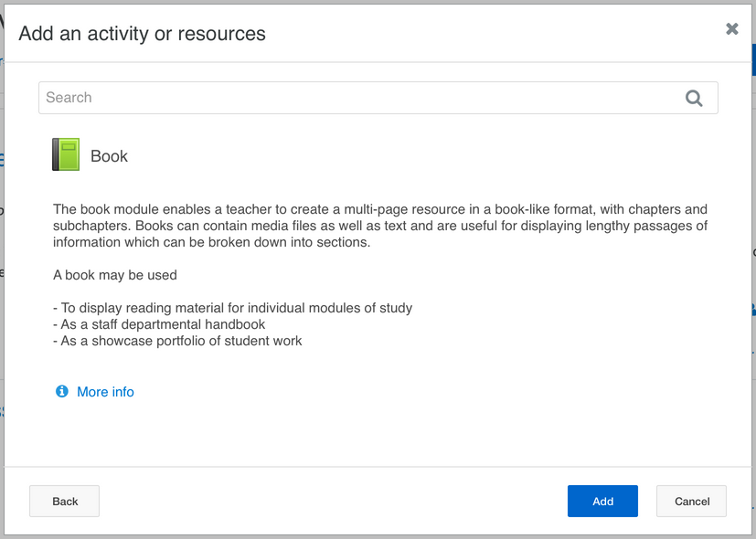Click the Book heading text
This screenshot has height=539, width=756.
point(109,156)
